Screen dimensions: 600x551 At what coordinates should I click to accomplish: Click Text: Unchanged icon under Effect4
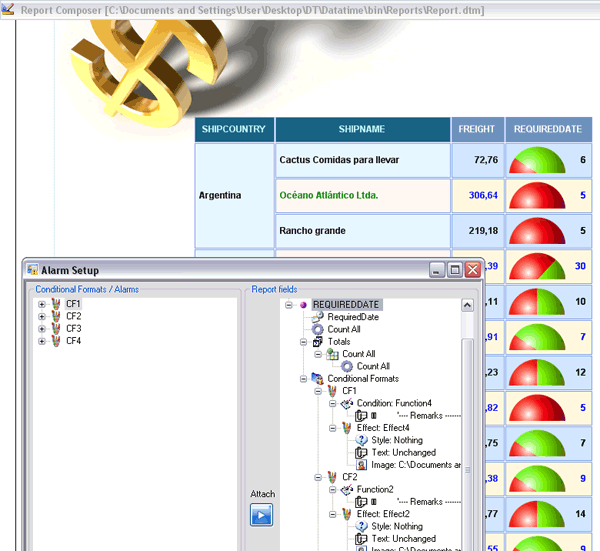[x=361, y=453]
